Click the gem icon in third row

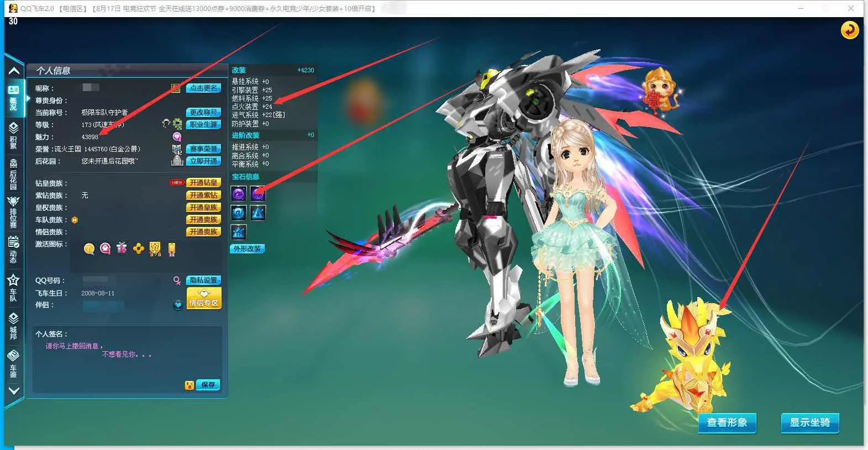tap(239, 232)
